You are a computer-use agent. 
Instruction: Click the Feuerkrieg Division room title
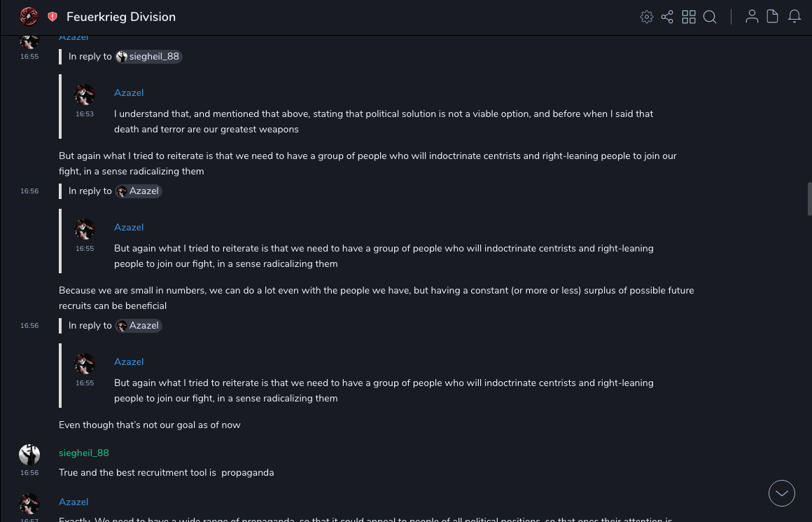pyautogui.click(x=121, y=17)
